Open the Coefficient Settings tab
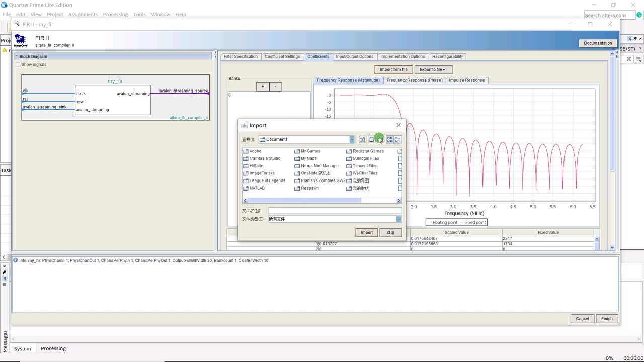 [282, 56]
